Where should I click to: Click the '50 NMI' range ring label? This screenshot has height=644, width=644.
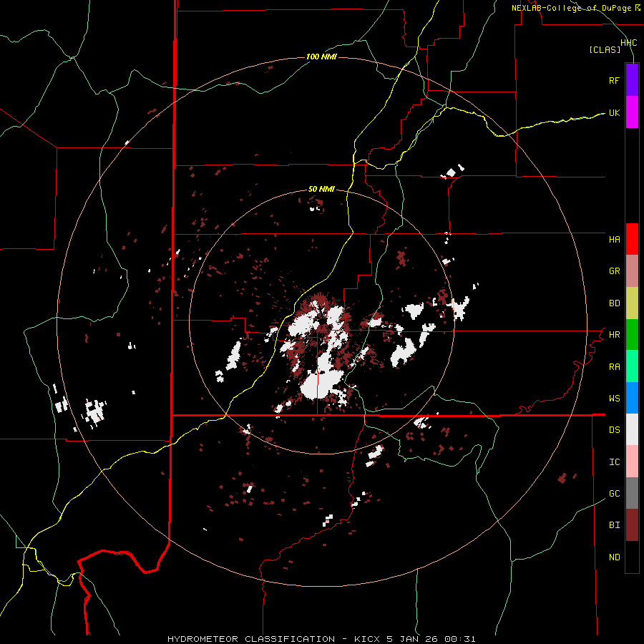click(x=321, y=189)
